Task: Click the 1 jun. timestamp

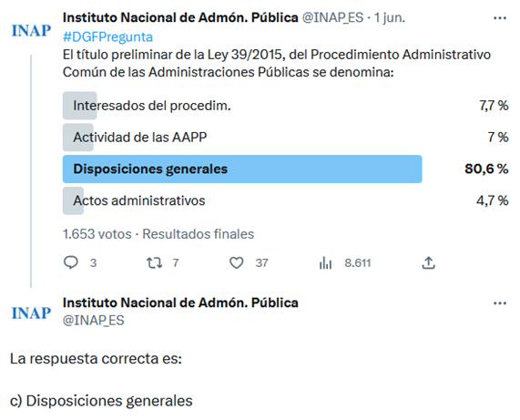Action: pyautogui.click(x=390, y=17)
